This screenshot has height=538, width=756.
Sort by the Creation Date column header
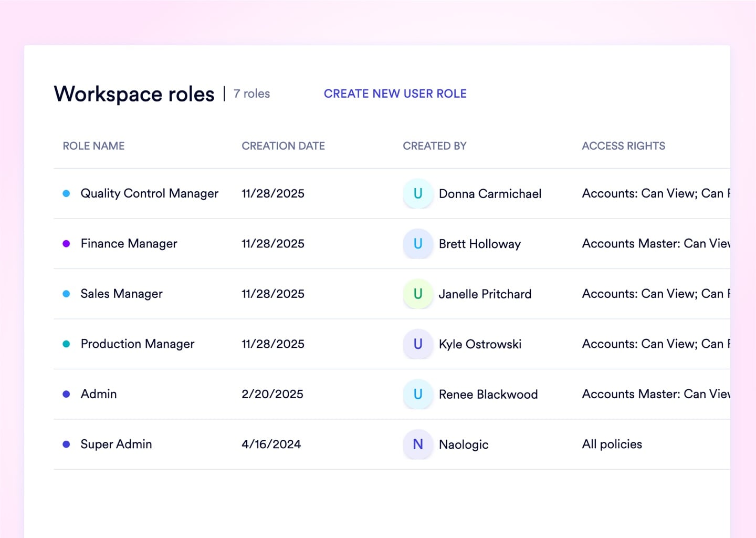click(283, 146)
